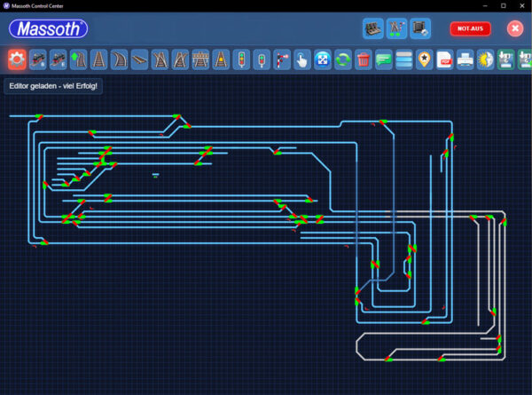Image resolution: width=532 pixels, height=395 pixels.
Task: Click the red round close X button
Action: [x=515, y=28]
